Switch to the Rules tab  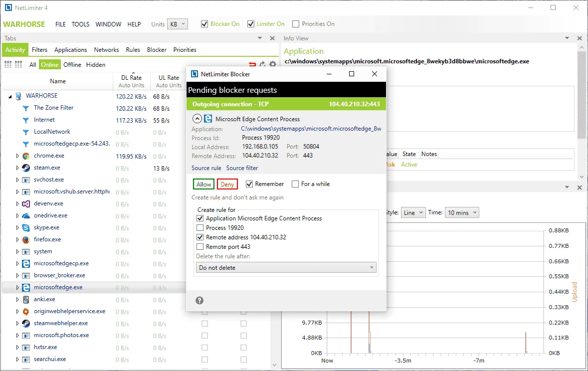[133, 50]
